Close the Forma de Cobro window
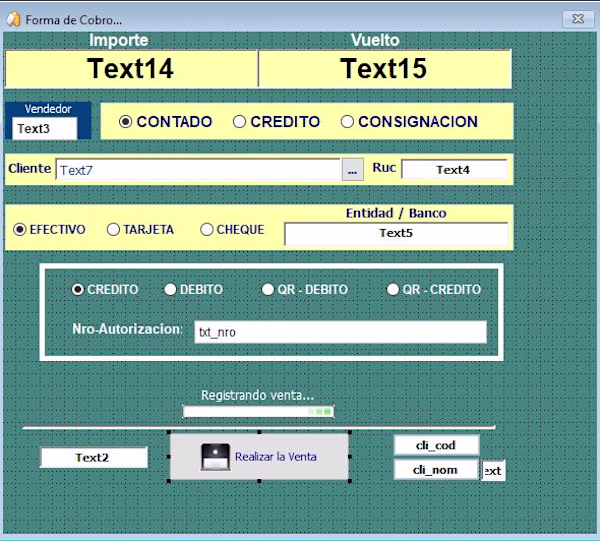Image resolution: width=600 pixels, height=541 pixels. click(x=578, y=19)
